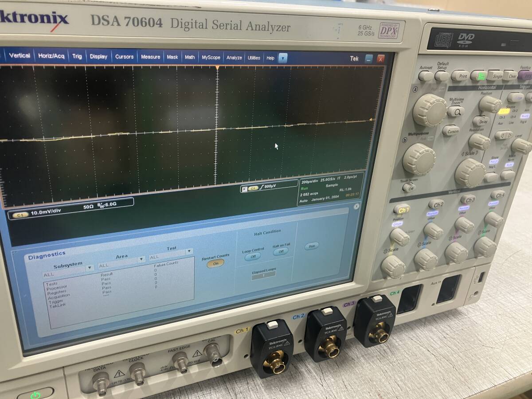Open the Vertical menu

click(x=20, y=56)
